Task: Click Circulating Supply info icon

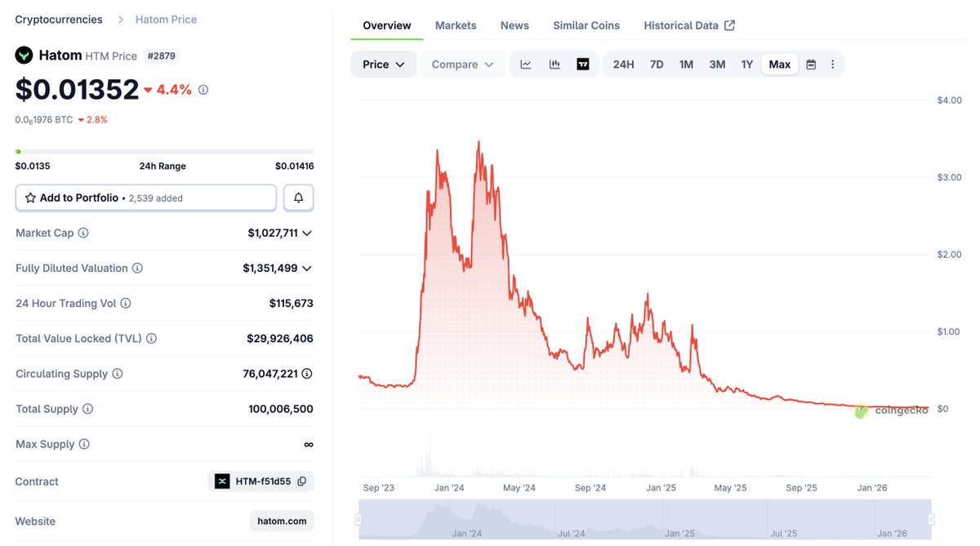Action: click(x=117, y=374)
